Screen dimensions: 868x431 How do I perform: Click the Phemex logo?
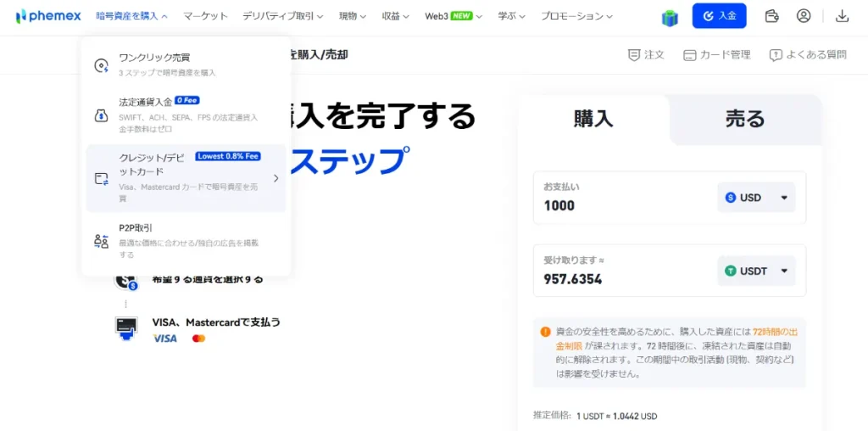[48, 16]
